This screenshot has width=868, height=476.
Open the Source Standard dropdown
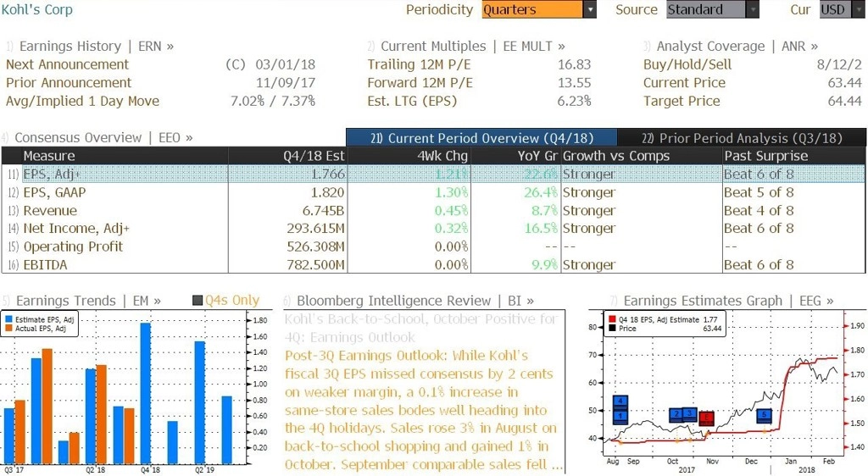[712, 9]
